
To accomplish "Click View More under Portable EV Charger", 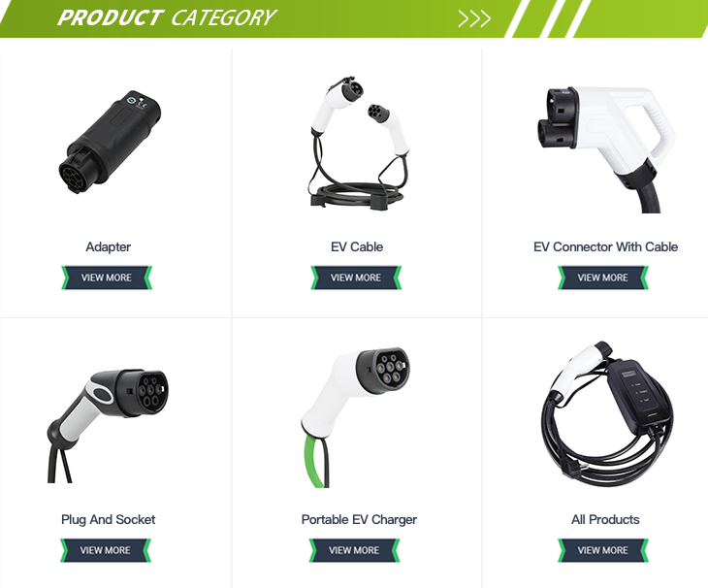I will (354, 550).
